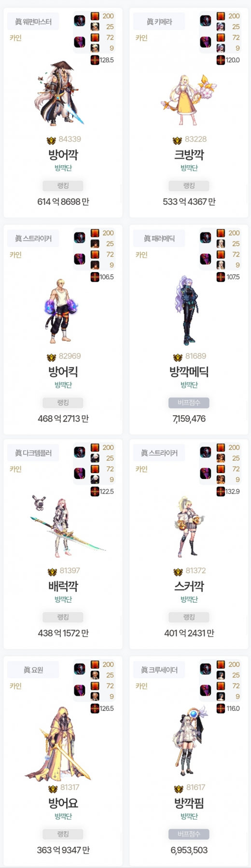
Task: Open the 방깍단 adventure link under 방어킥
Action: (x=63, y=385)
